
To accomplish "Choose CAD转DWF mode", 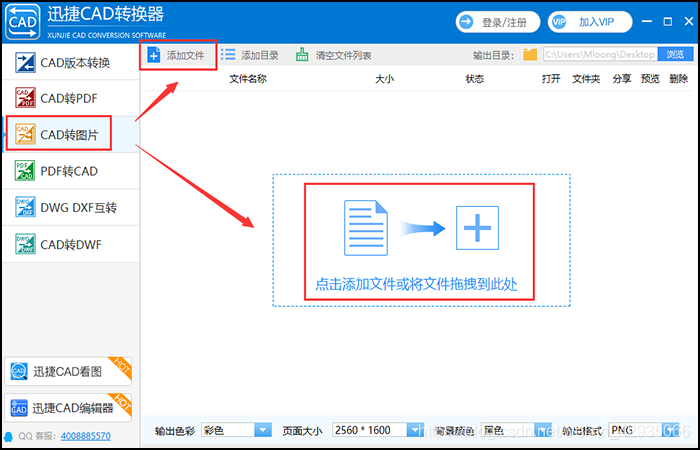I will click(71, 244).
